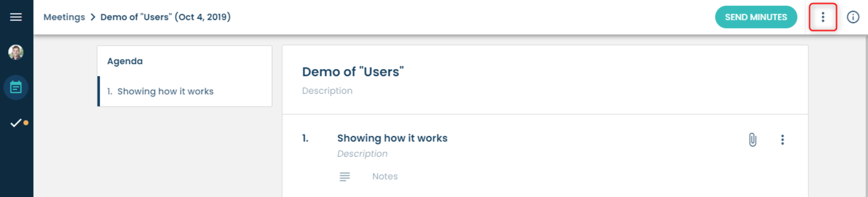The image size is (868, 197).
Task: Select the current meeting breadcrumb title
Action: click(166, 17)
